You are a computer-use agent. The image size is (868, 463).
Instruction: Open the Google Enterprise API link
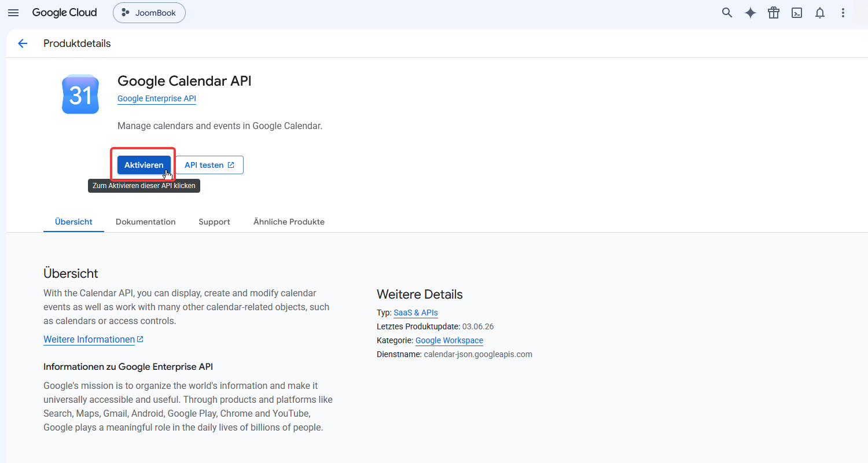[157, 98]
